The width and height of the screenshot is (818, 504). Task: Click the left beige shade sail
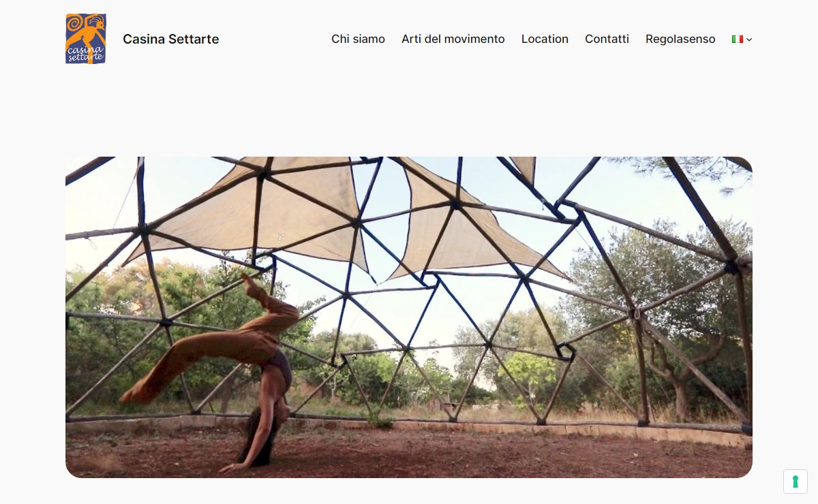(x=259, y=211)
